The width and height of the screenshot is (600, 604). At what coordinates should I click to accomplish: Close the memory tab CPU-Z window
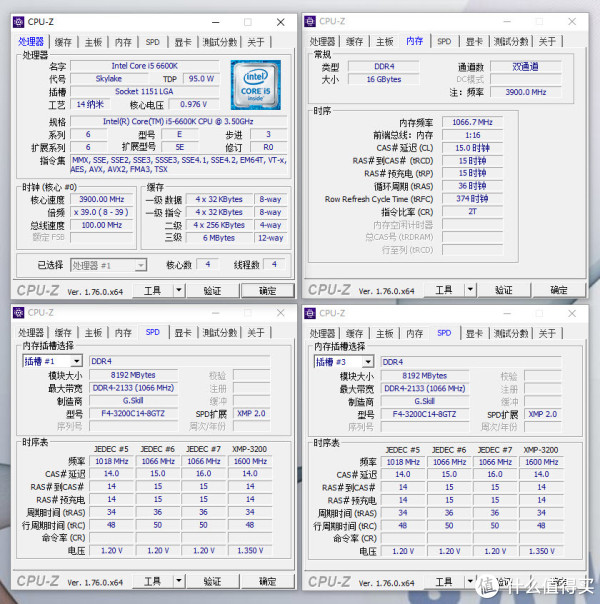(x=572, y=22)
